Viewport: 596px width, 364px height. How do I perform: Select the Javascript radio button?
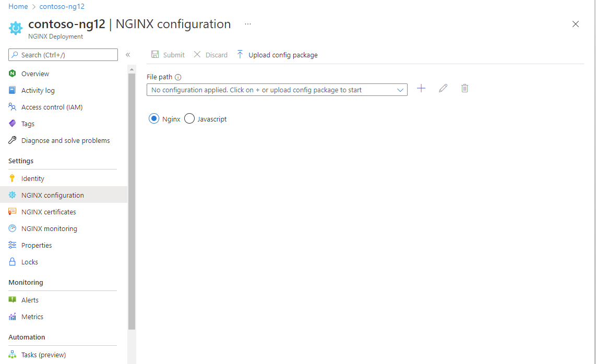pyautogui.click(x=189, y=118)
